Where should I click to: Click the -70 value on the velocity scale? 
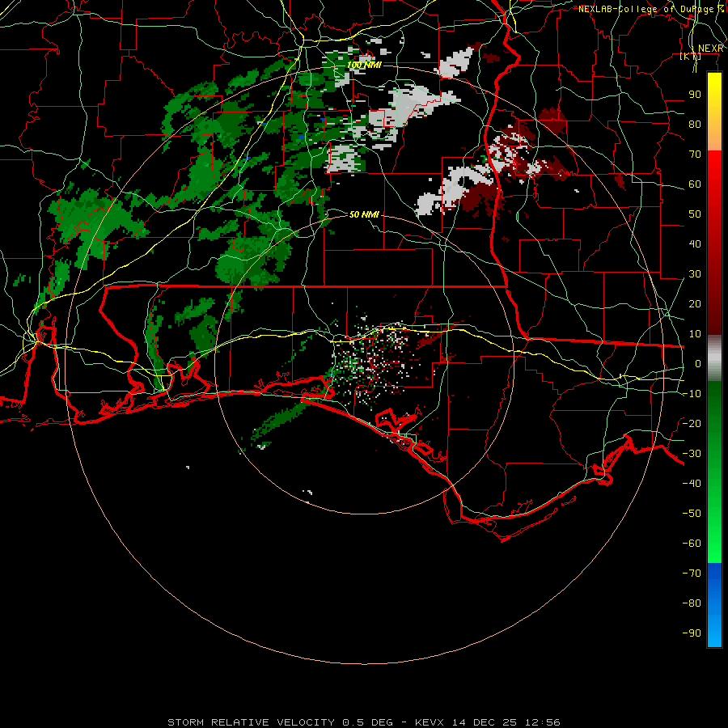pos(692,574)
